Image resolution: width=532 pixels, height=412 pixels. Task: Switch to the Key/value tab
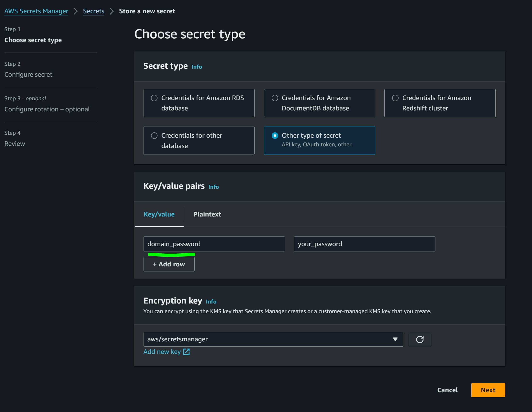point(159,214)
